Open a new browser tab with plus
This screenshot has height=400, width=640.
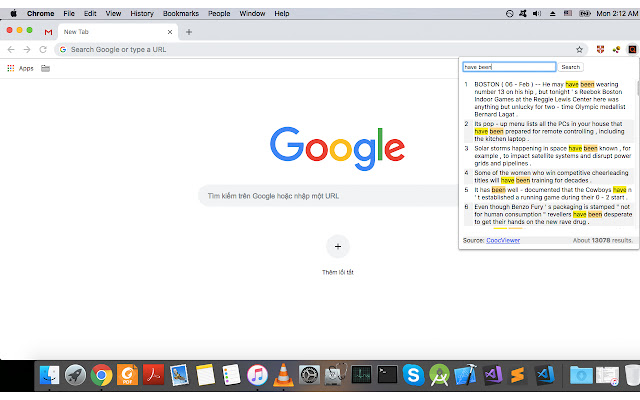click(189, 32)
